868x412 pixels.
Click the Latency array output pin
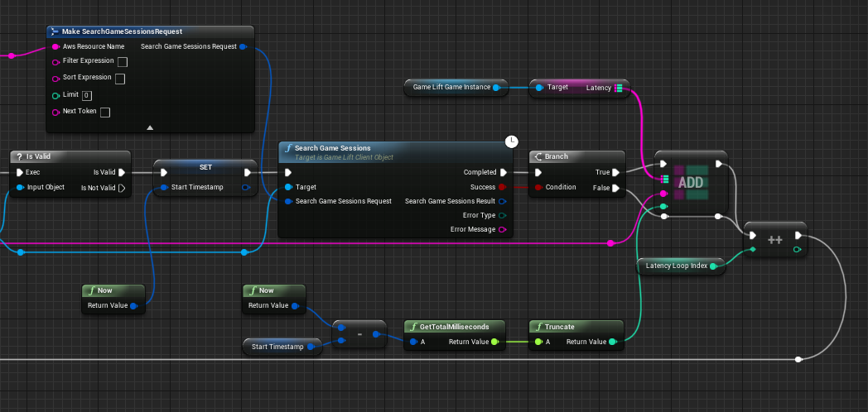[619, 88]
